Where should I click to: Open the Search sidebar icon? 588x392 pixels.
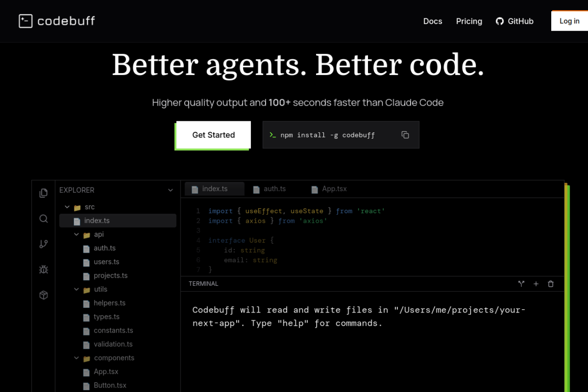(x=44, y=219)
